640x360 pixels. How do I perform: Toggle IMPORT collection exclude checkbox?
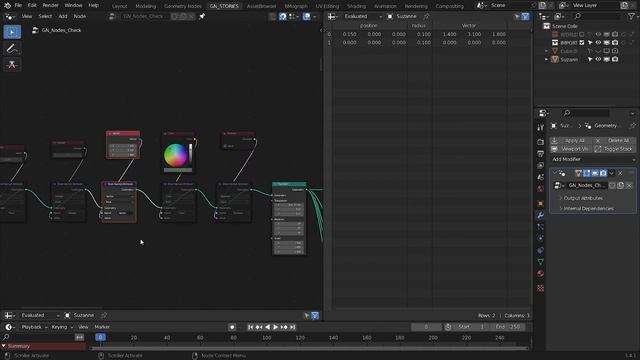(582, 42)
